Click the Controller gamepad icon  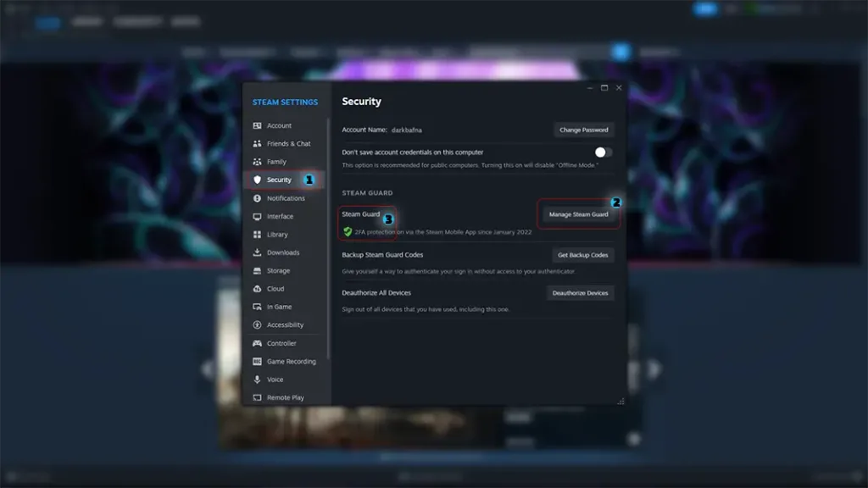tap(258, 343)
